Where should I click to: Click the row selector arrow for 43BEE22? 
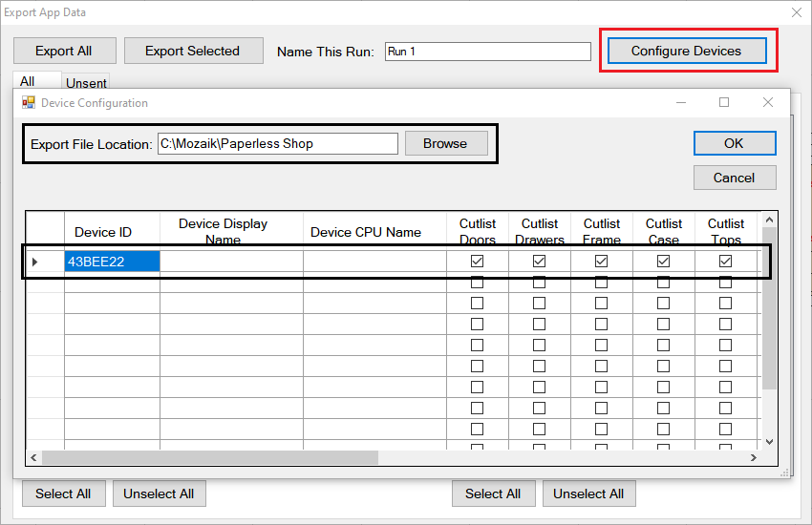point(35,262)
